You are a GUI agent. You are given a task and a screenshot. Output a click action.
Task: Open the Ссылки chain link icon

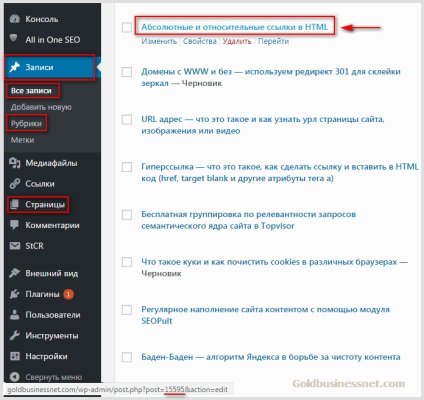point(15,184)
